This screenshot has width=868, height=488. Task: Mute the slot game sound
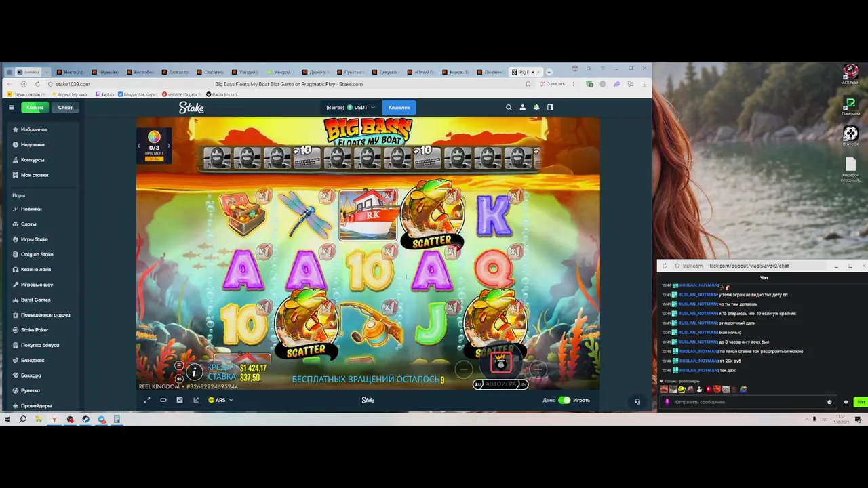[x=179, y=379]
